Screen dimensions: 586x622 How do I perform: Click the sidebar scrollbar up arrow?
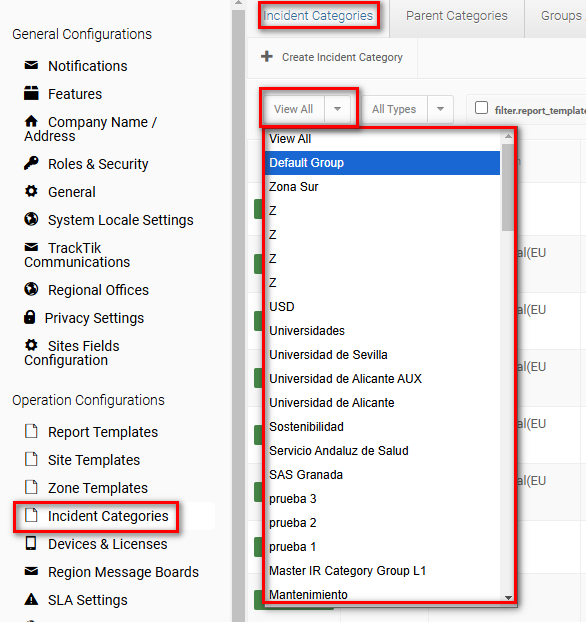(238, 3)
